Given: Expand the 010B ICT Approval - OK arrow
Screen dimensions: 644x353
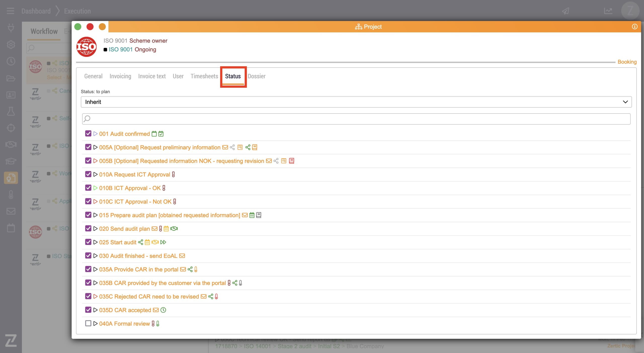Looking at the screenshot, I should point(95,188).
